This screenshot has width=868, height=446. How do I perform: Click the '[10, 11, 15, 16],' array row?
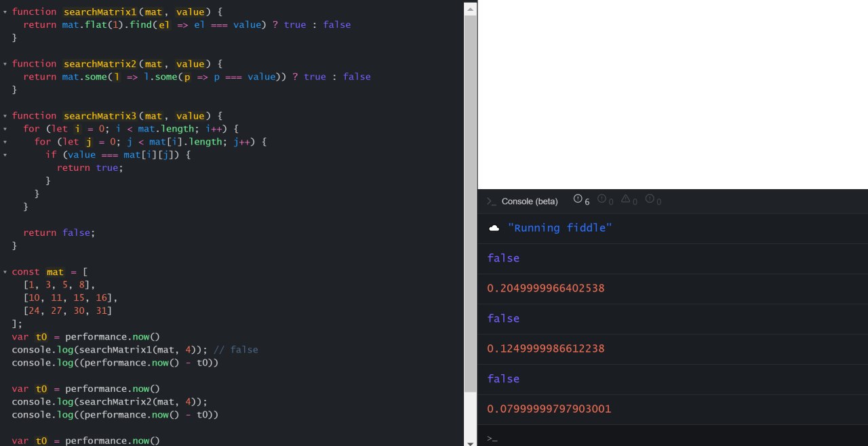click(x=71, y=298)
